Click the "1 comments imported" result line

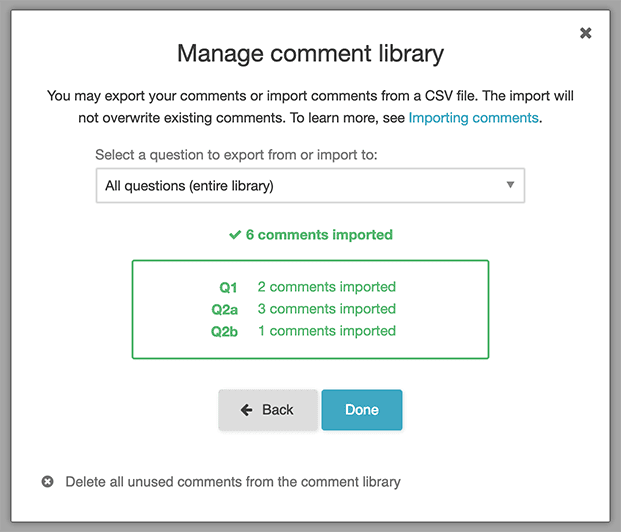click(x=326, y=331)
